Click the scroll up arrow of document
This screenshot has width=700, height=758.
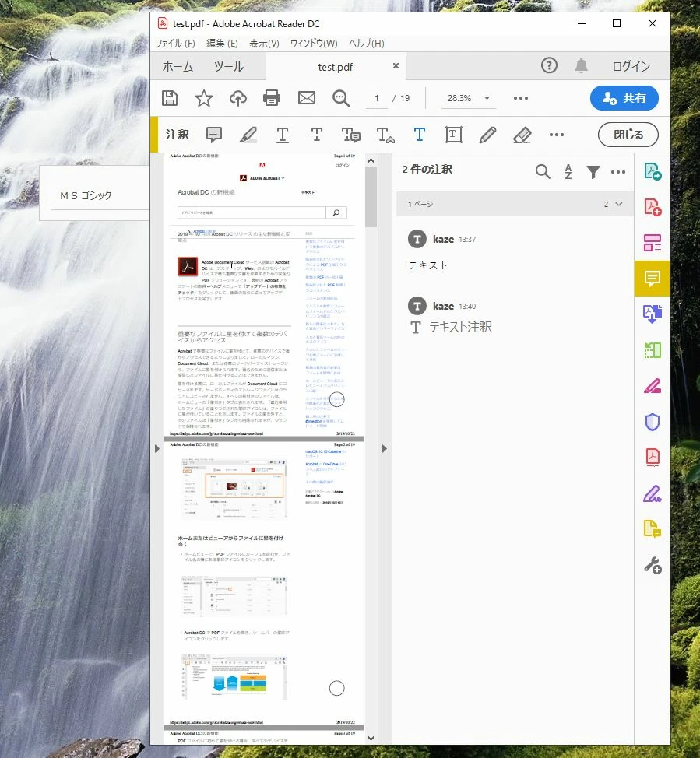pos(371,160)
